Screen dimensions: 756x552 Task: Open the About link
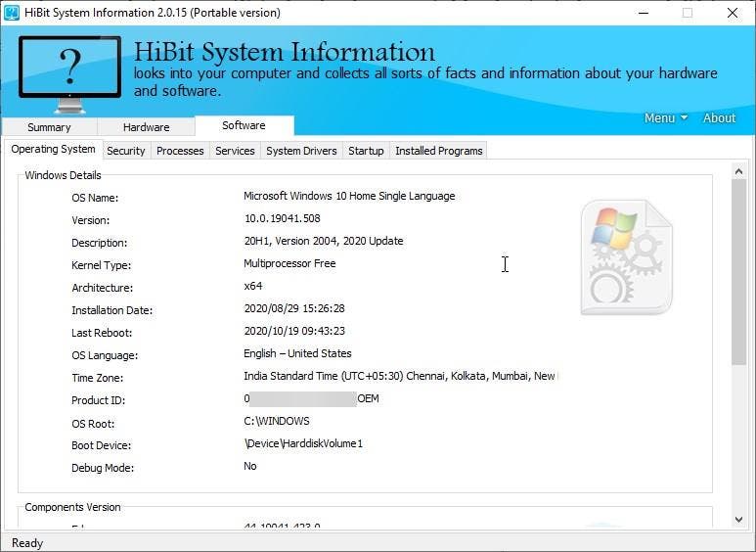coord(719,117)
